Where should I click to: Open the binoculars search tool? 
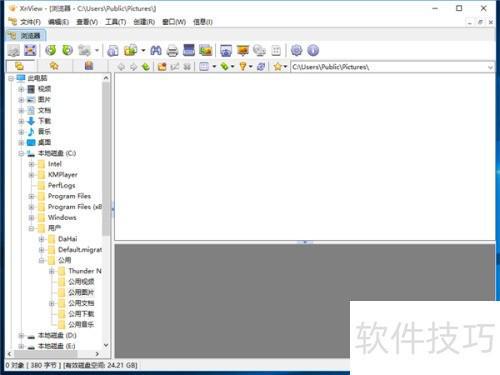(x=156, y=50)
